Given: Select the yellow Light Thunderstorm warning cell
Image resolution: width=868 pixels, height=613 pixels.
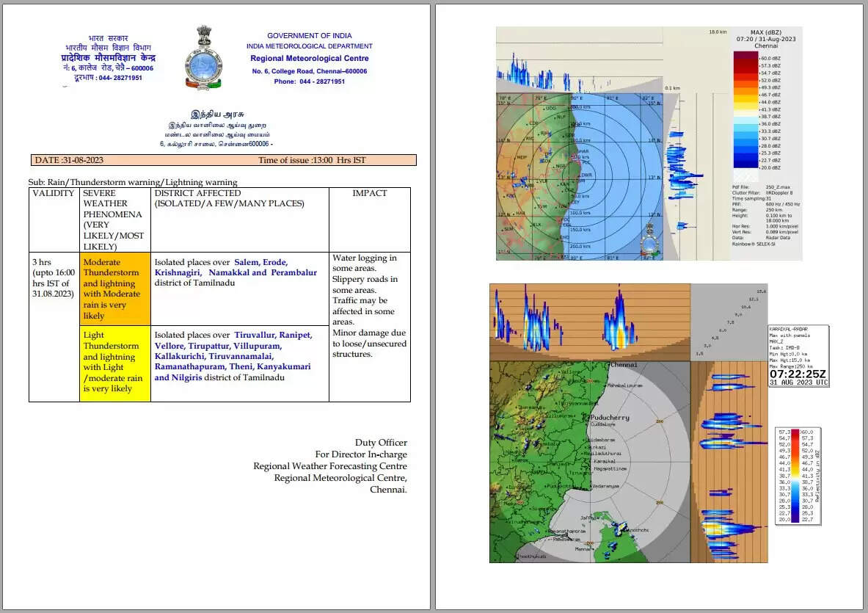Looking at the screenshot, I should point(114,364).
